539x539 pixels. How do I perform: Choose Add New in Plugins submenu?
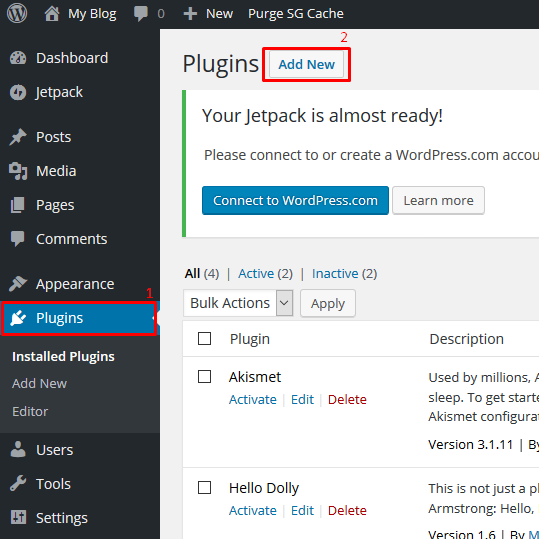coord(40,383)
